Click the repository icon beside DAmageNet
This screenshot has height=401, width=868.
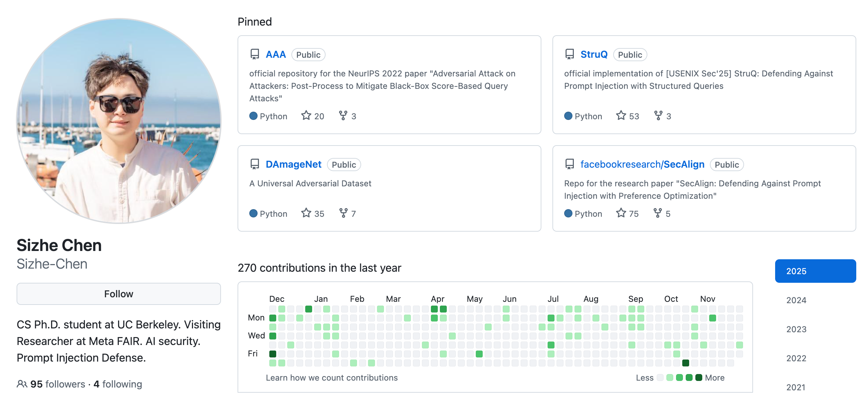[255, 164]
